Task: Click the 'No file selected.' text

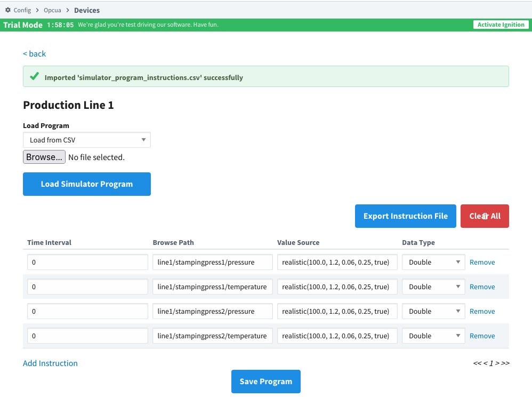Action: [x=96, y=157]
